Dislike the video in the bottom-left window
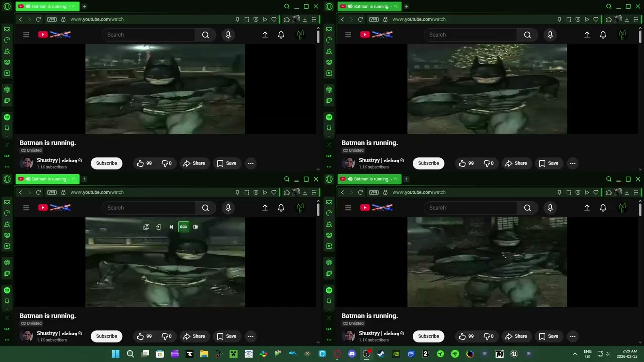 pyautogui.click(x=166, y=336)
